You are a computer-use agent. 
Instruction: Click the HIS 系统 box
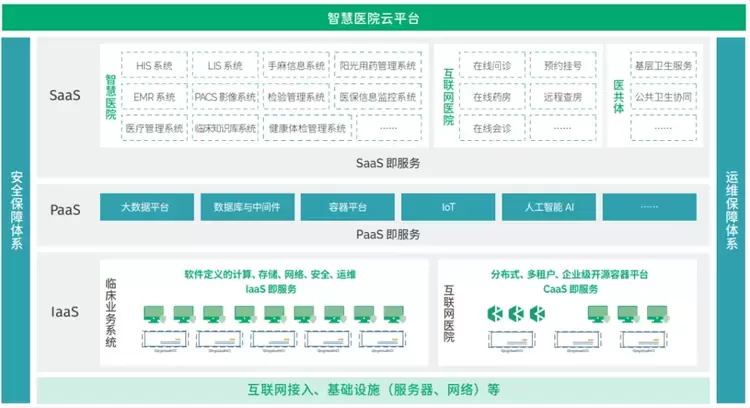click(154, 65)
